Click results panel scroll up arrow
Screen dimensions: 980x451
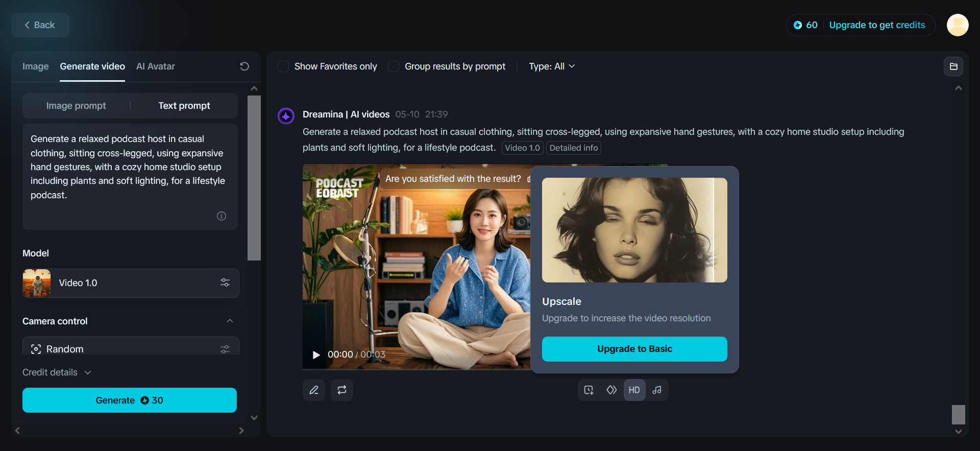(x=959, y=88)
